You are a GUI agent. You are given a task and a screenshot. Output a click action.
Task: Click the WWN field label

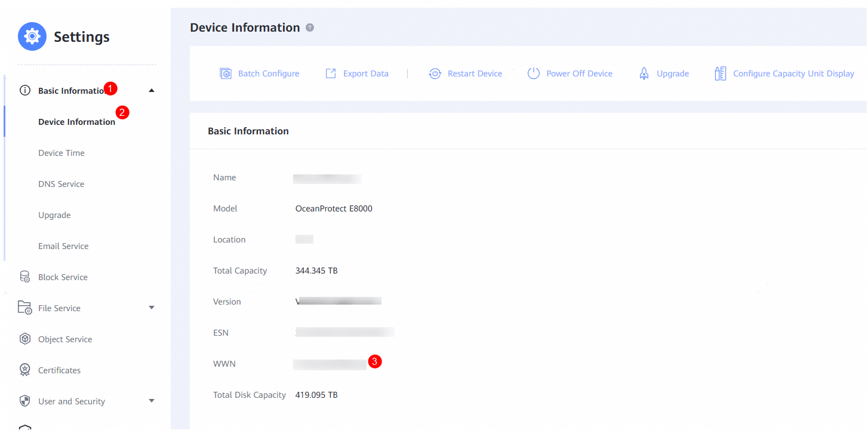point(224,364)
